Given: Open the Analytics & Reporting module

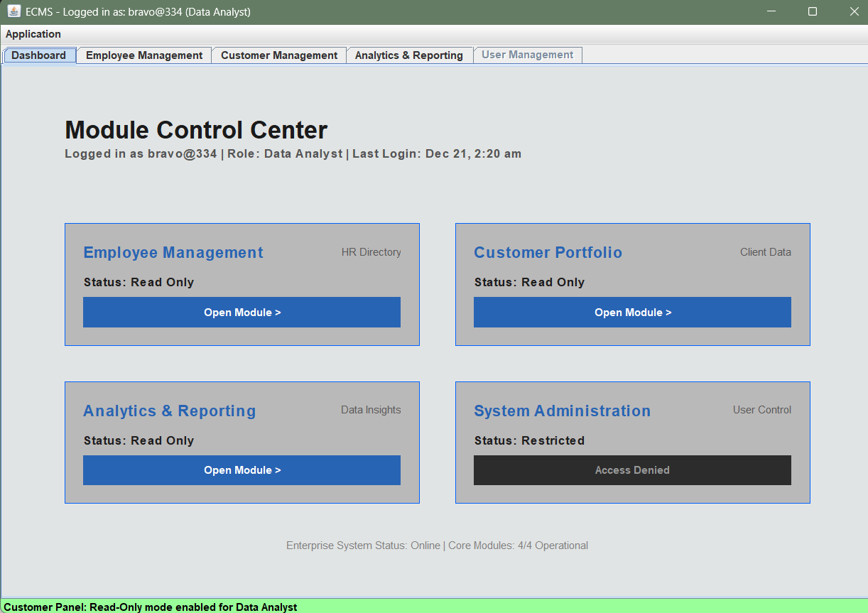Looking at the screenshot, I should tap(242, 470).
